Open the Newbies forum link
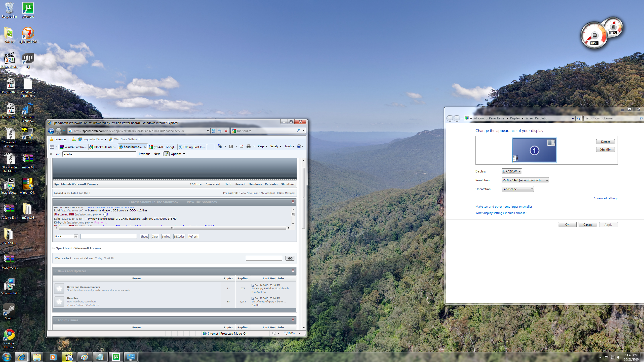The image size is (644, 362). [72, 298]
